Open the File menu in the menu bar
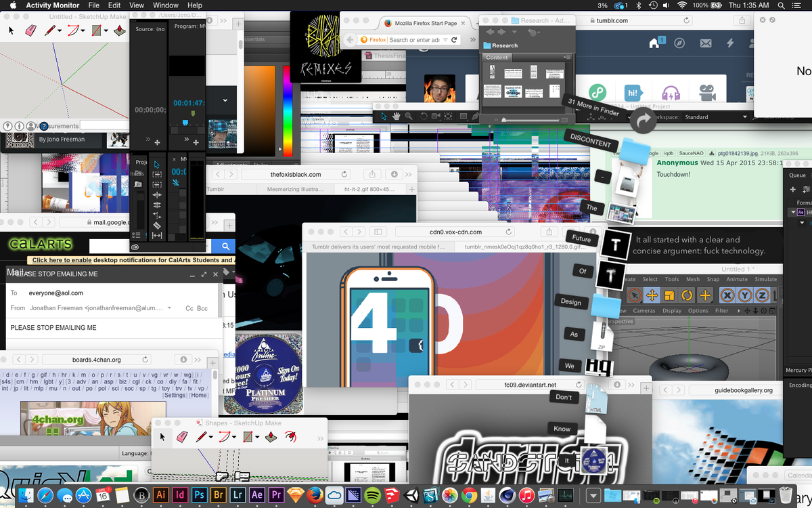This screenshot has height=508, width=812. pos(93,5)
